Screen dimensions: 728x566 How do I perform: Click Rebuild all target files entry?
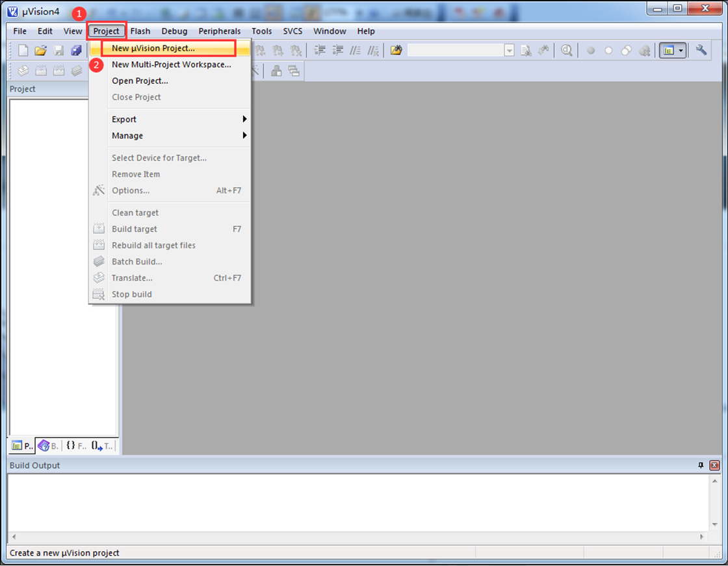[x=170, y=245]
